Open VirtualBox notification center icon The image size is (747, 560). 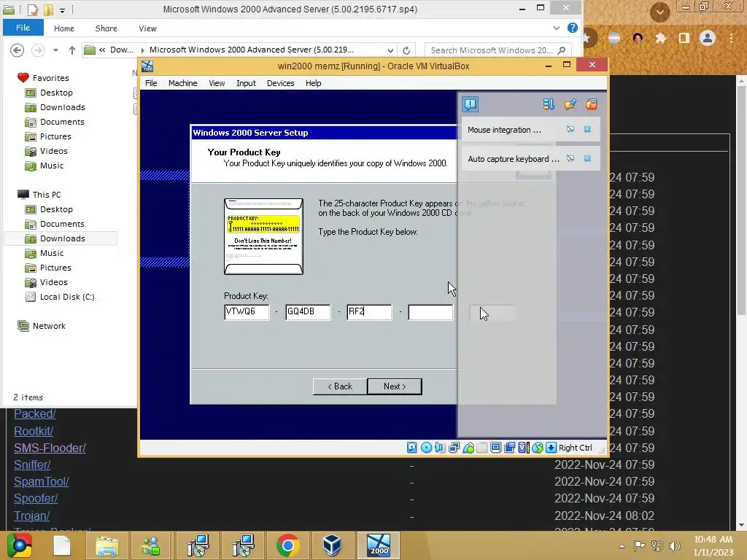pos(470,104)
